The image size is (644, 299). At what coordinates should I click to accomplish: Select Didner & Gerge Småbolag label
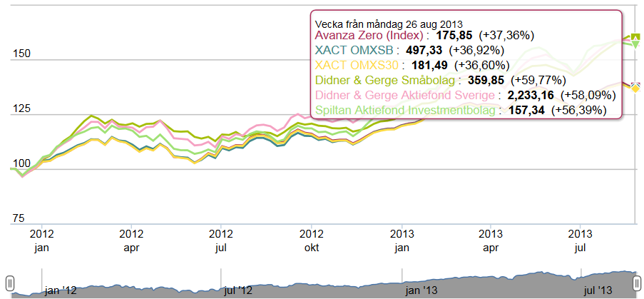point(385,81)
